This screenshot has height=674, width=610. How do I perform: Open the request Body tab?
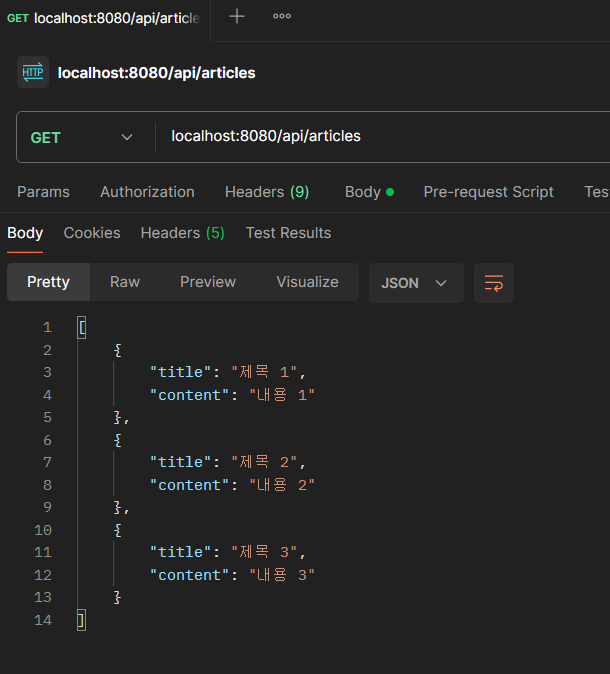click(x=368, y=192)
